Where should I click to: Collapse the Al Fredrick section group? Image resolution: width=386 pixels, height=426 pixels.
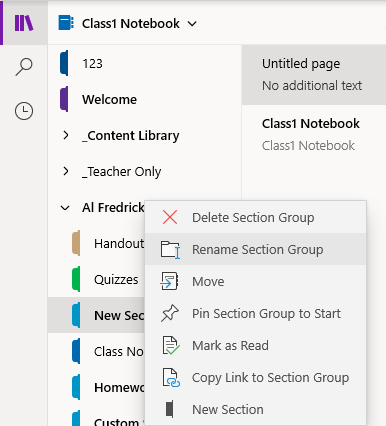click(x=65, y=208)
